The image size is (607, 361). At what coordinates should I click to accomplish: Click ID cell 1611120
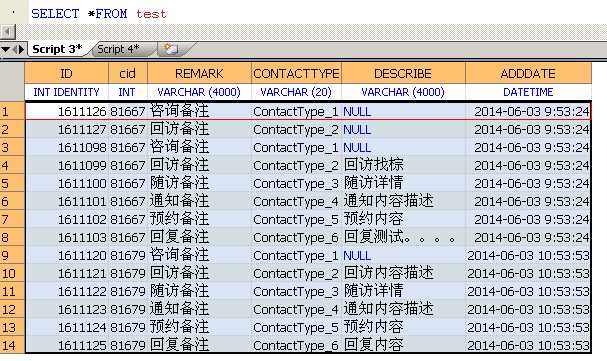67,255
